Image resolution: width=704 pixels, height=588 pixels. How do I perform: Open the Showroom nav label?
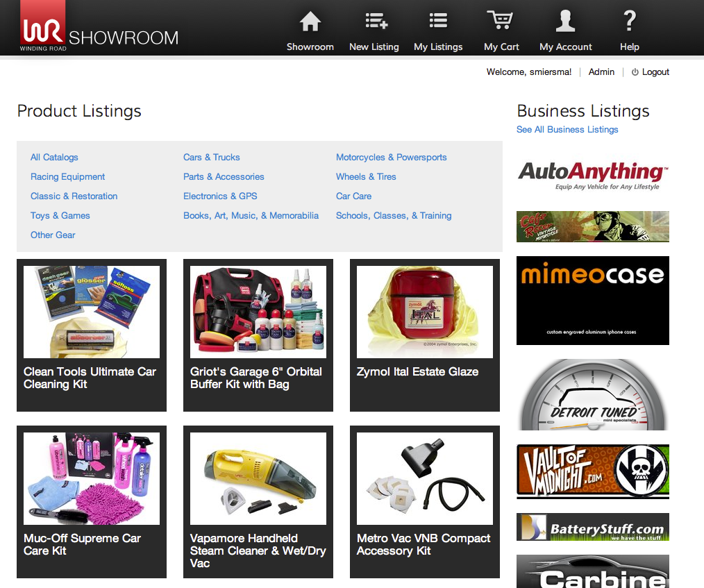point(310,47)
